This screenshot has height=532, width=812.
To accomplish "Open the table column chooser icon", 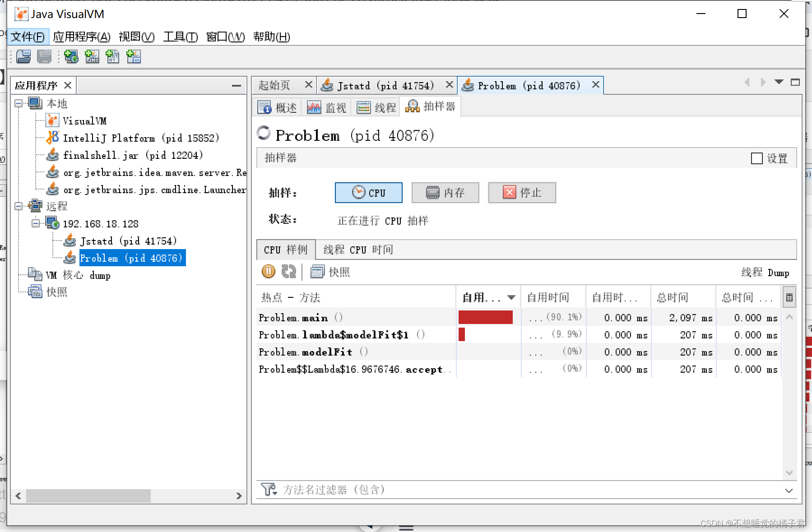I will click(x=789, y=297).
